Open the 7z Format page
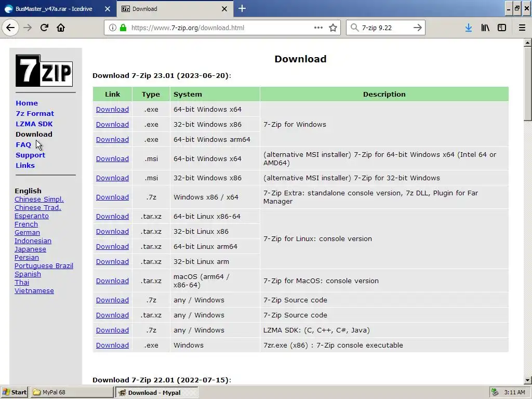The image size is (532, 399). [35, 114]
